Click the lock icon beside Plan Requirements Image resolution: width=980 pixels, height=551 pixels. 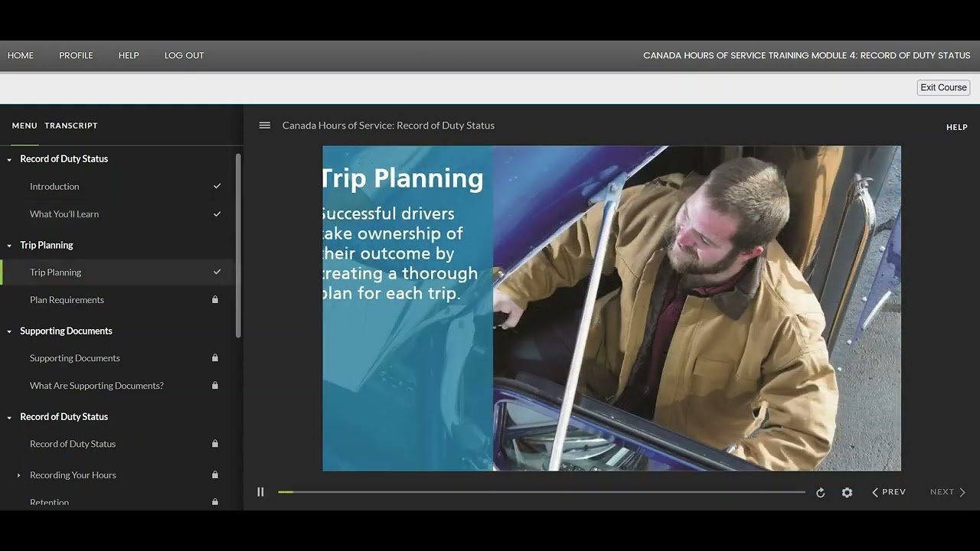point(215,300)
